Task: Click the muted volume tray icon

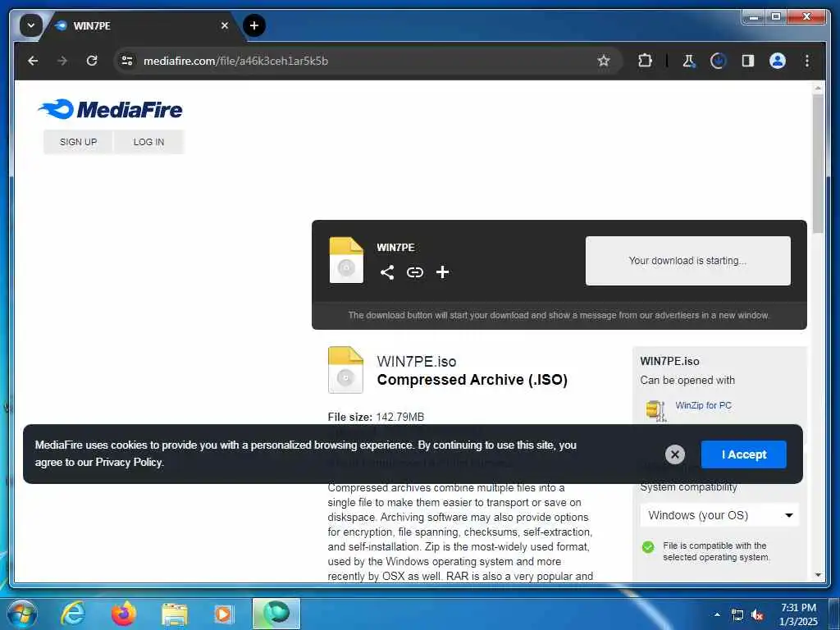Action: pos(757,615)
